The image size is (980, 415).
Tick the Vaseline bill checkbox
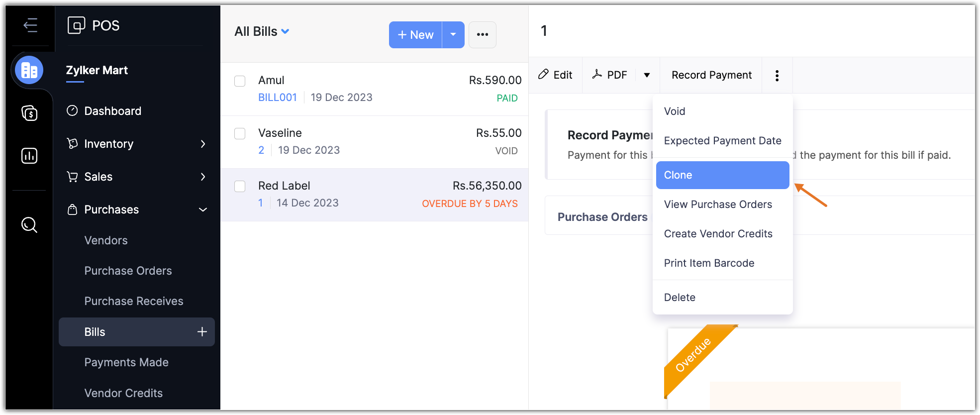click(x=240, y=134)
